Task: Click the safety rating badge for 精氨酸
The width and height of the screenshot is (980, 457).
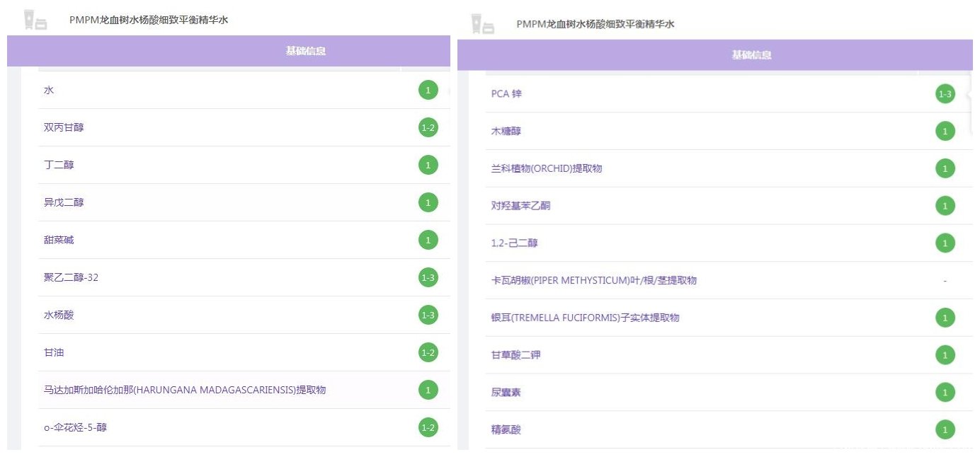Action: (x=945, y=430)
